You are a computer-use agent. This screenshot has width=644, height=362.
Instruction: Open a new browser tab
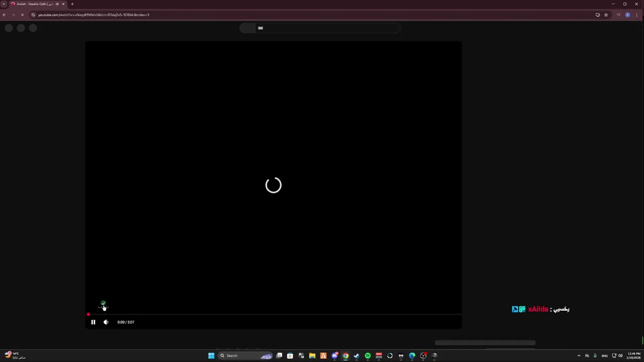click(72, 4)
